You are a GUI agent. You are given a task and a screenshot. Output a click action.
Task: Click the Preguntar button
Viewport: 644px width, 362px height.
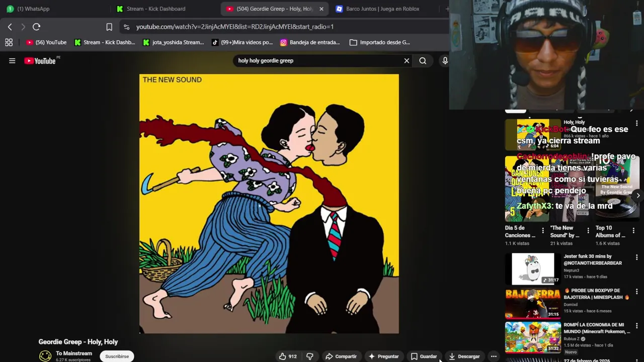384,356
